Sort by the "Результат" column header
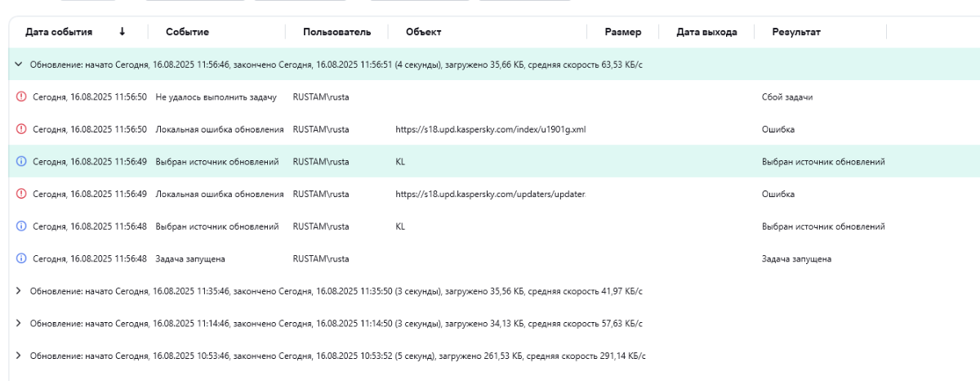980x381 pixels. coord(796,32)
